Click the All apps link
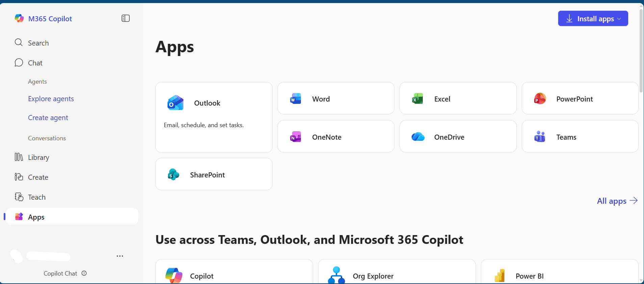 [617, 201]
